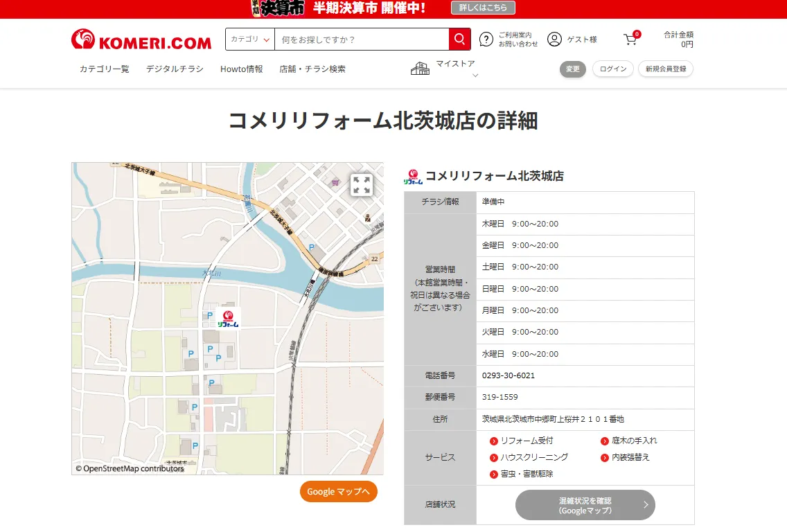Open Google マップへ orange button
The width and height of the screenshot is (787, 532).
(x=339, y=491)
